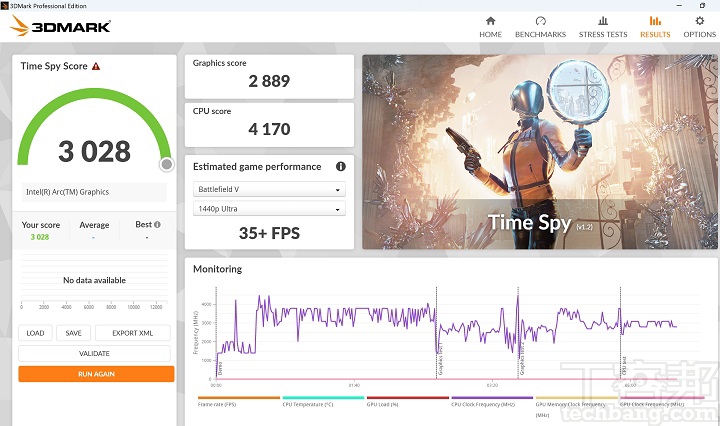Image resolution: width=720 pixels, height=426 pixels.
Task: Click the No data available text
Action: pos(94,280)
